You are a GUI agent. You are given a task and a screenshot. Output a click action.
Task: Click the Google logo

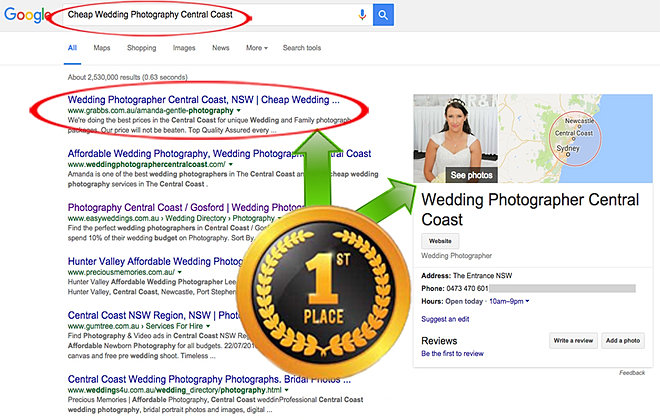(27, 15)
